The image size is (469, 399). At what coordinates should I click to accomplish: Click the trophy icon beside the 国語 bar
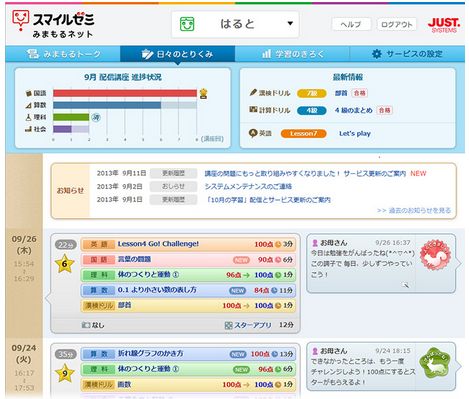pos(203,94)
